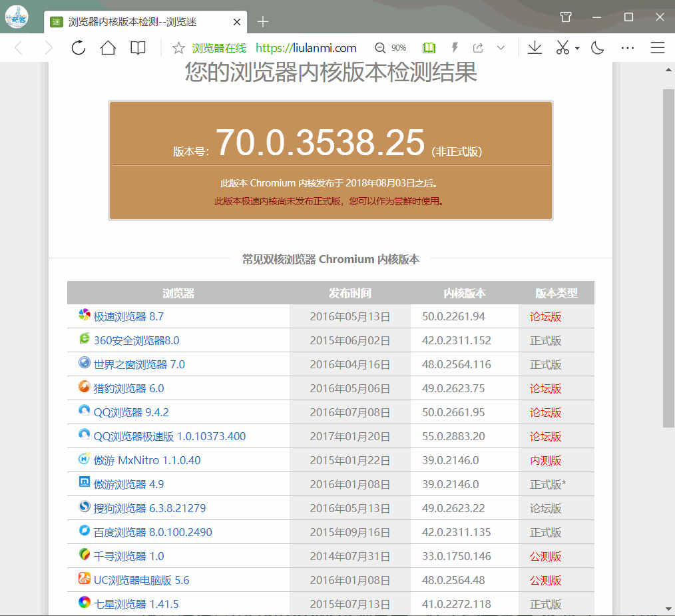
Task: Close the 浏览器内核版本检测 tab
Action: coord(237,22)
